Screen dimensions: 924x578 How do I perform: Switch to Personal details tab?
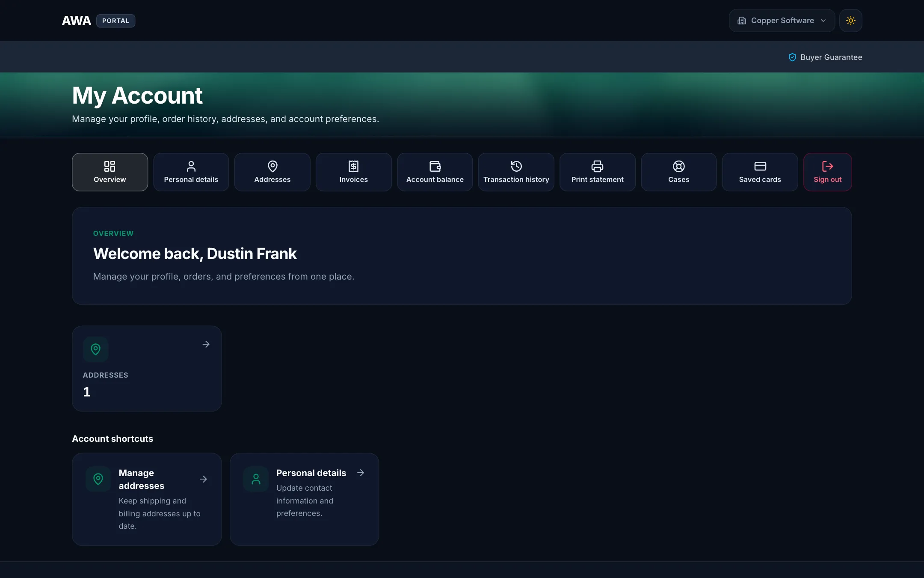pyautogui.click(x=191, y=172)
